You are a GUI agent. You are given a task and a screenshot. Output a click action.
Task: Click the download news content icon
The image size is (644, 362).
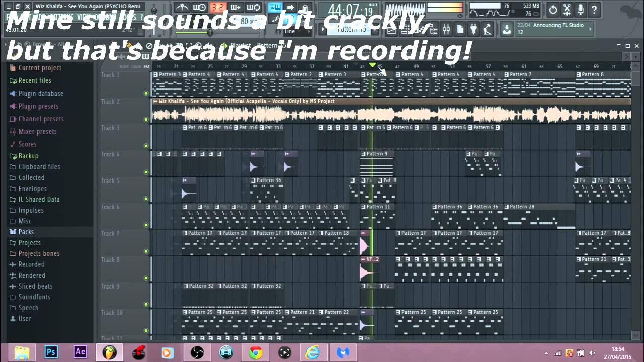(507, 30)
